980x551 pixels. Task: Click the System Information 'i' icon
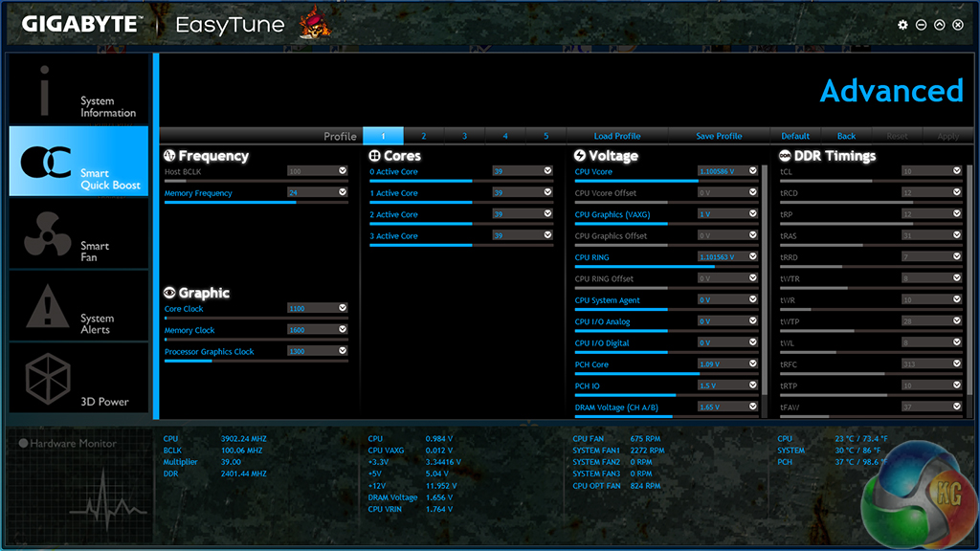(44, 91)
